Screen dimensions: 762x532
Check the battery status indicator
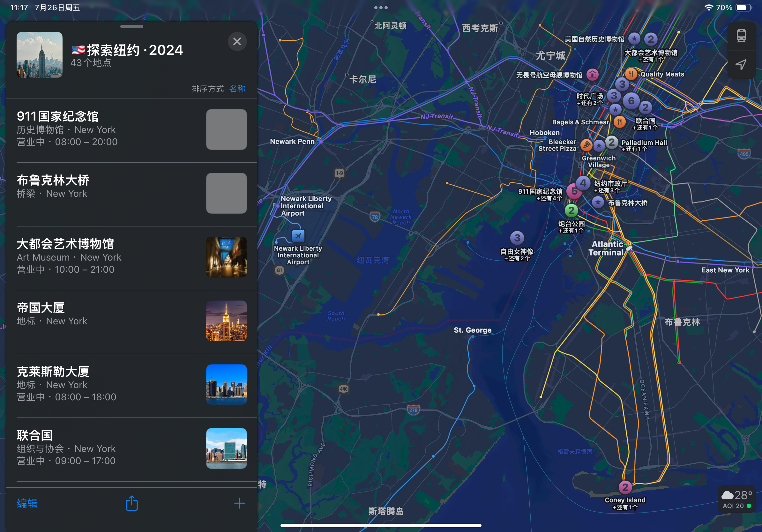click(x=744, y=7)
